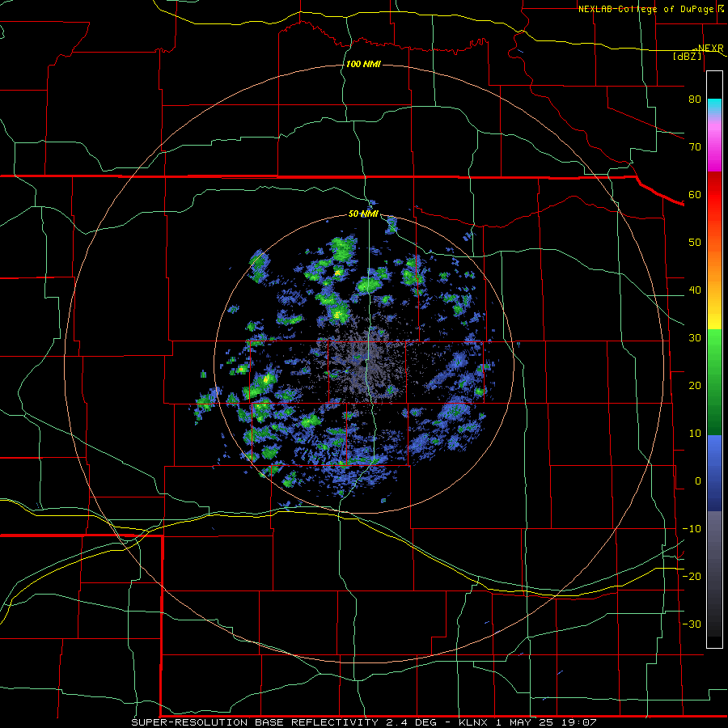
Task: Click the green segment of the dBZ colorbar
Action: pyautogui.click(x=714, y=382)
